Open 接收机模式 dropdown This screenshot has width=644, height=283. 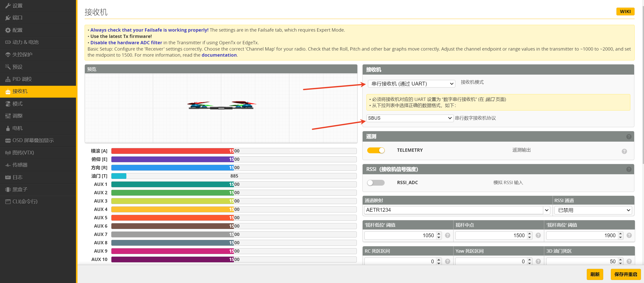412,84
